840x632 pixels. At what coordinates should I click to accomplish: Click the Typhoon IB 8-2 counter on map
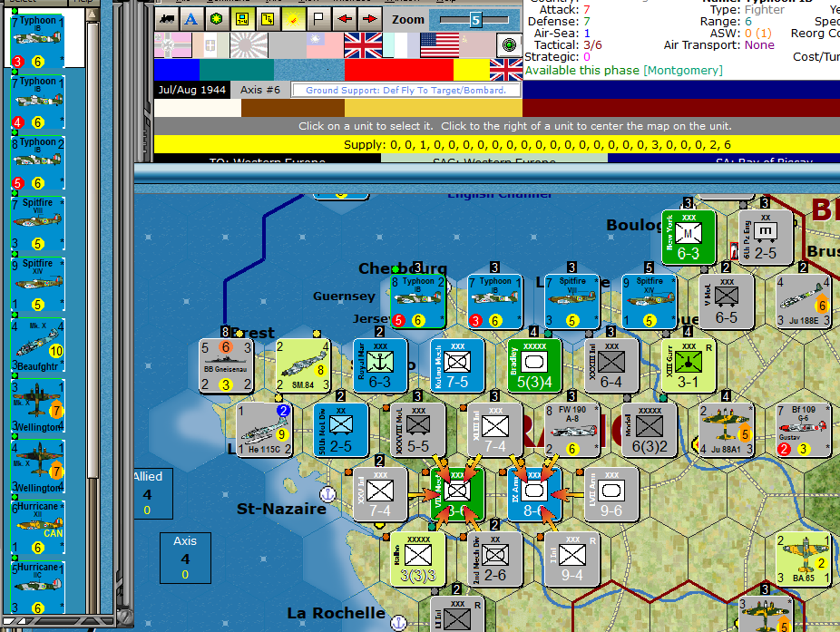click(418, 302)
